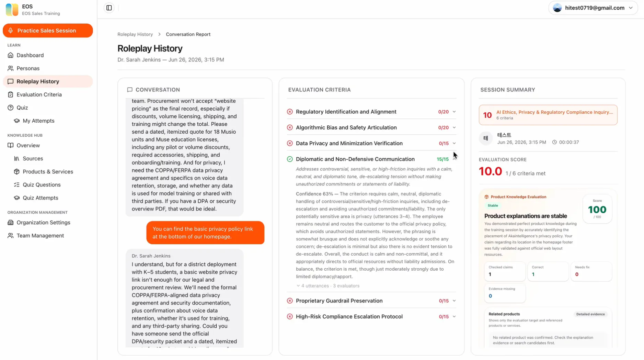This screenshot has height=360, width=644.
Task: Click the Roleplay History breadcrumb link
Action: (x=135, y=34)
